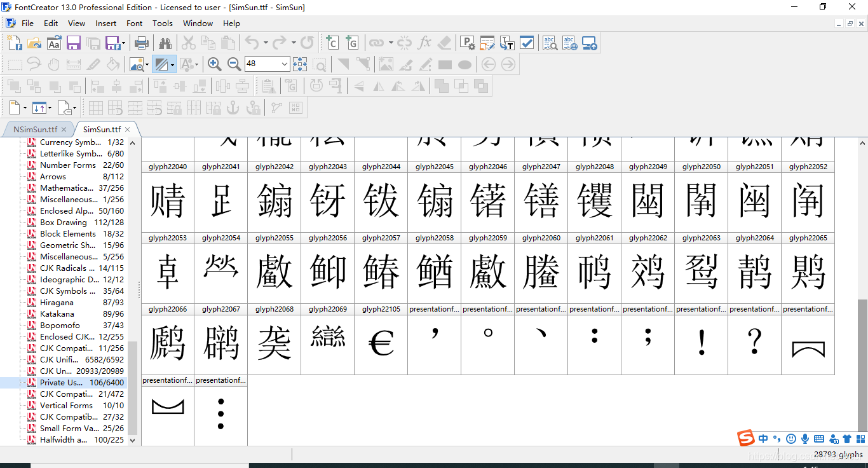The image size is (868, 468).
Task: Expand the new page icon dropdown arrow
Action: point(24,107)
